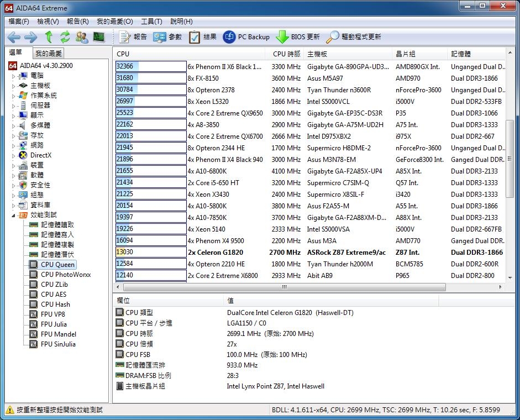
Task: Expand the 存放 tree node
Action: pyautogui.click(x=14, y=136)
